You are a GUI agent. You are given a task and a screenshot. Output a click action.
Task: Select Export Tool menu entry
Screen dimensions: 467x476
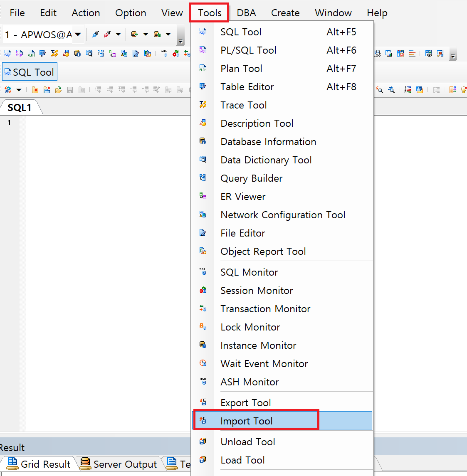tap(282, 402)
